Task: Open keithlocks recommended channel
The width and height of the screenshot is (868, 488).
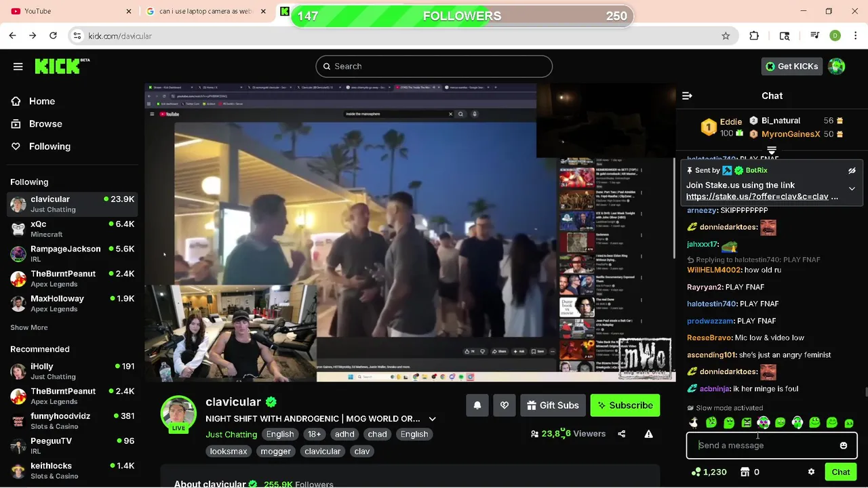Action: point(72,470)
